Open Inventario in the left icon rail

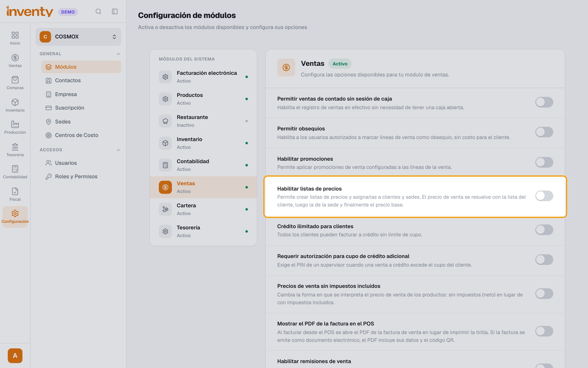(15, 105)
